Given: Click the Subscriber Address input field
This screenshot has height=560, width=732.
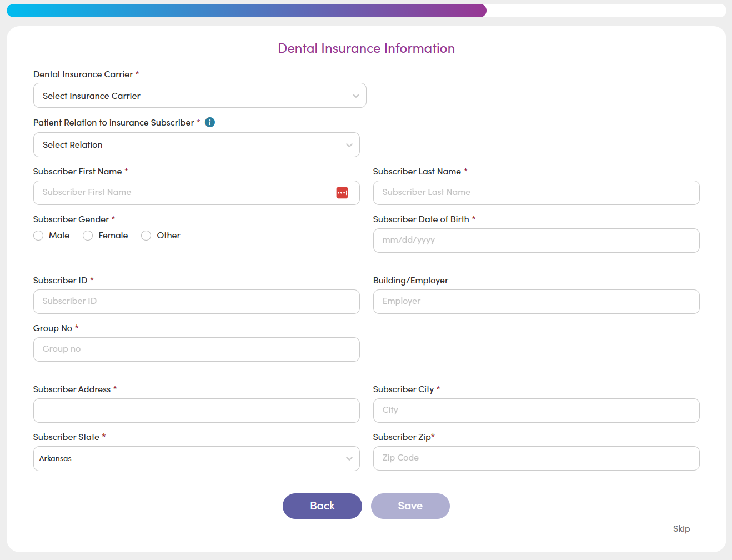Looking at the screenshot, I should tap(197, 411).
